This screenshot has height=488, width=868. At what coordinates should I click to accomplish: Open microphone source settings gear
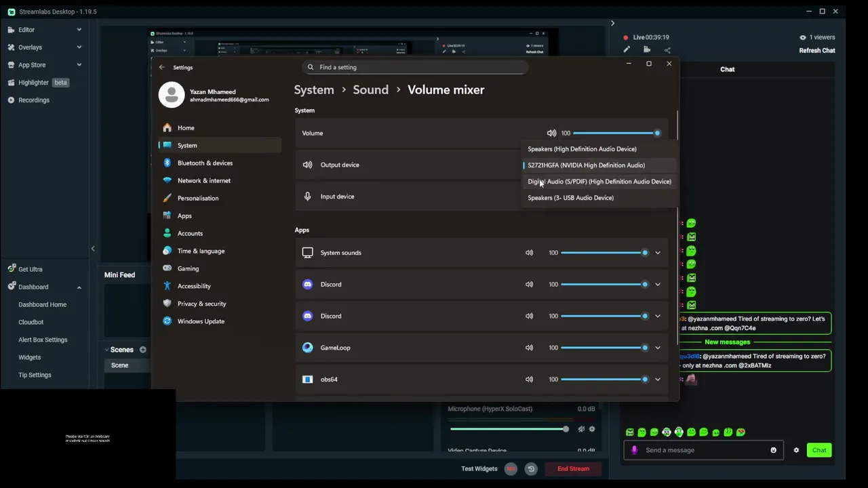pos(592,429)
